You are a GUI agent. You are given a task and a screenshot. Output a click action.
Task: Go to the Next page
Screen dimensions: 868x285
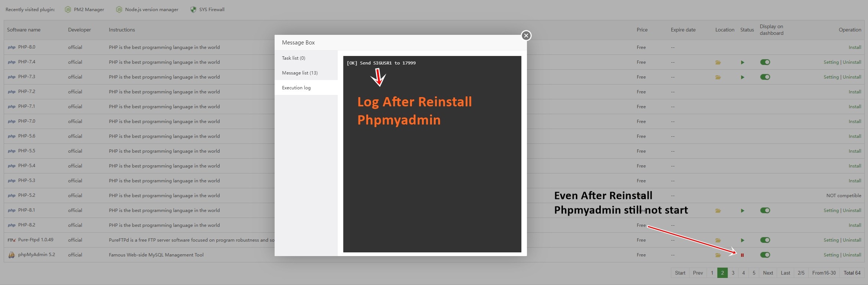(768, 273)
